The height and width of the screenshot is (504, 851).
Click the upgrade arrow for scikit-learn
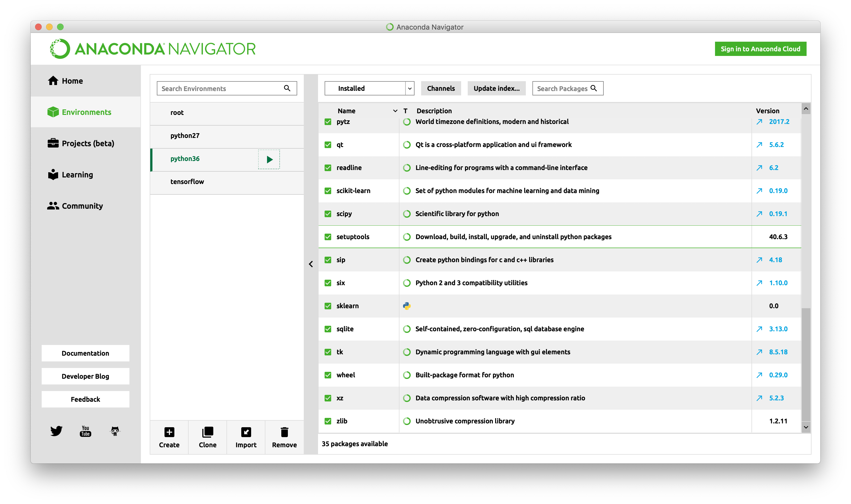[759, 191]
